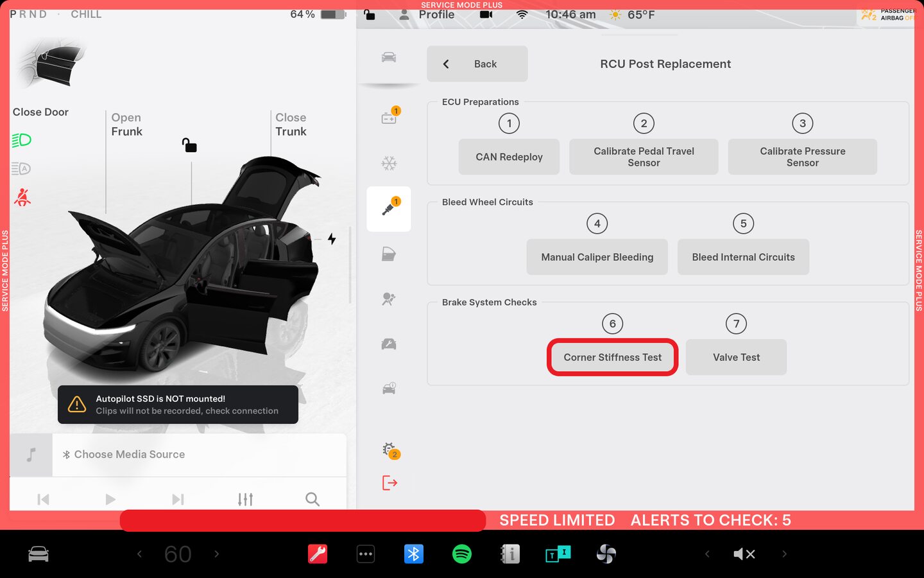Open the red wrench service app
This screenshot has width=924, height=578.
[318, 554]
